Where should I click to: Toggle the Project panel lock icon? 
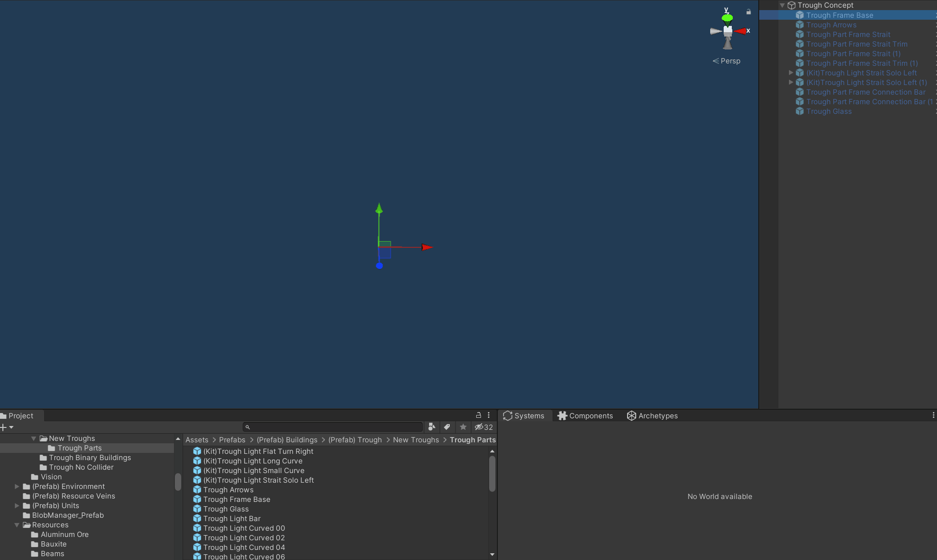(x=478, y=415)
